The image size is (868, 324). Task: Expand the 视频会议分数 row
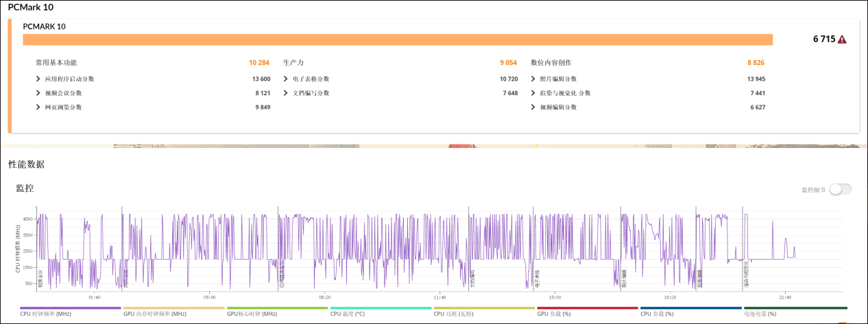pos(38,93)
